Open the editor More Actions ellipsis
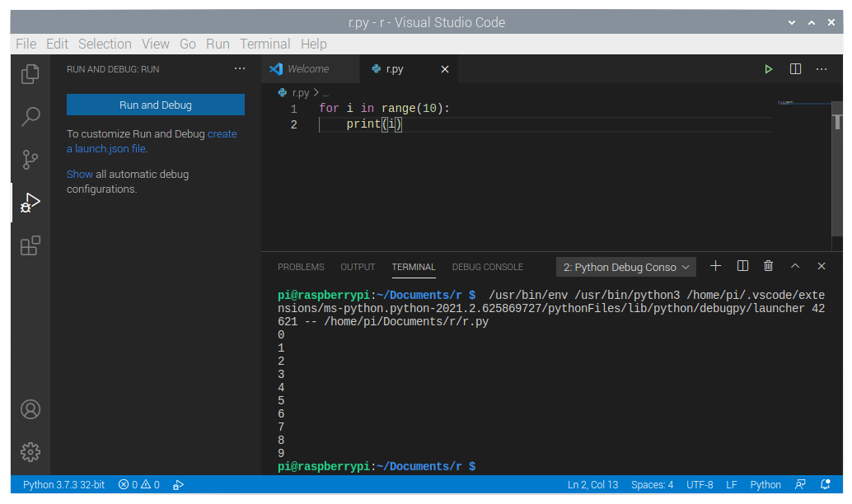This screenshot has height=504, width=852. point(822,69)
